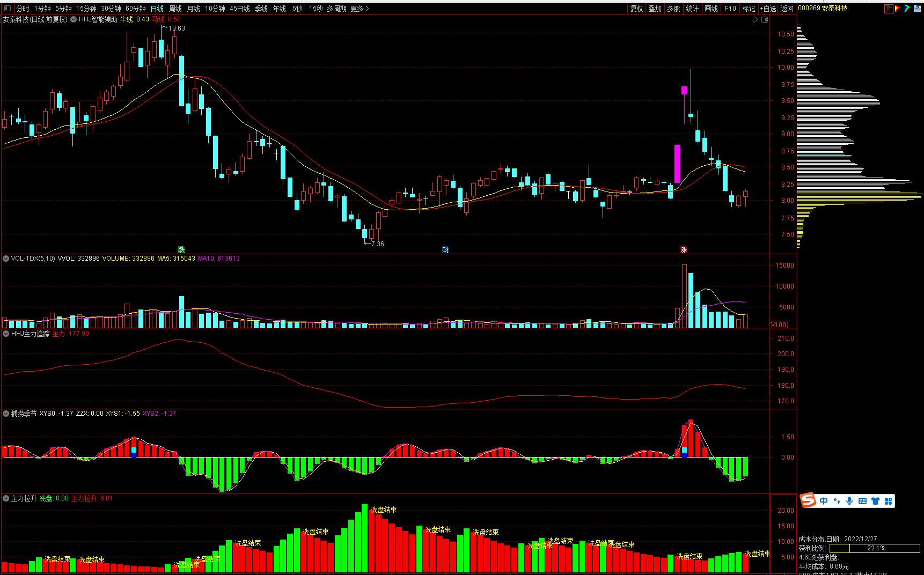Click the 安泰科技(日线,前复权) chart title

click(x=35, y=19)
